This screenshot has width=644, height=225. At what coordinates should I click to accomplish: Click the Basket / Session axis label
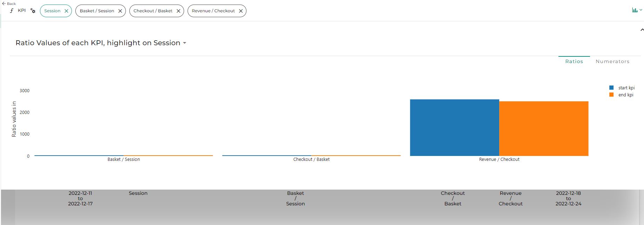point(123,159)
